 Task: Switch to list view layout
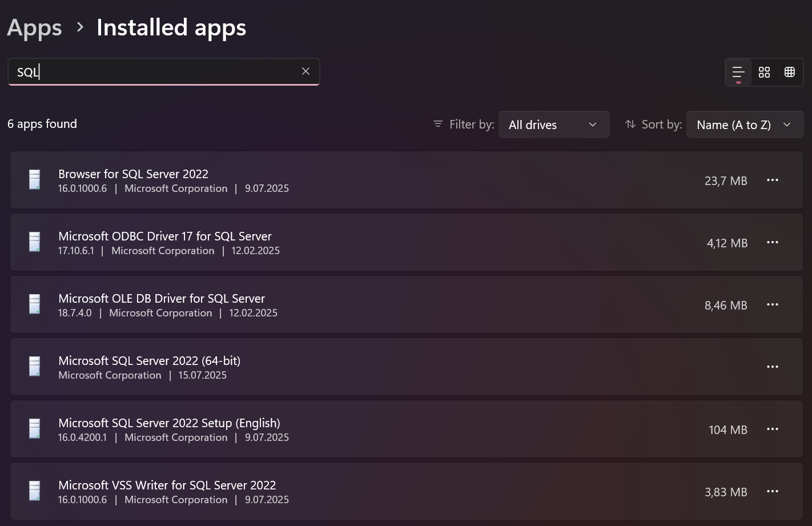tap(738, 73)
